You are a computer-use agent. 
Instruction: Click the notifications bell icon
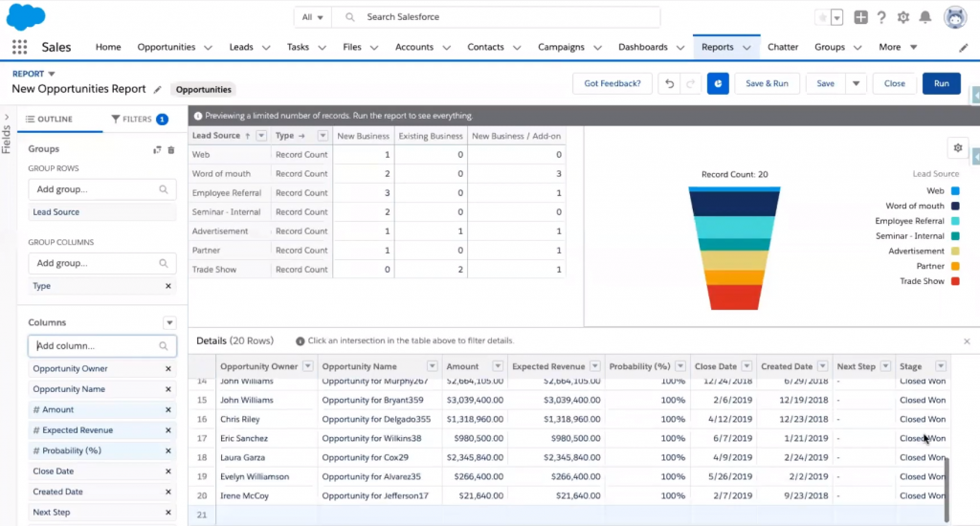click(924, 17)
